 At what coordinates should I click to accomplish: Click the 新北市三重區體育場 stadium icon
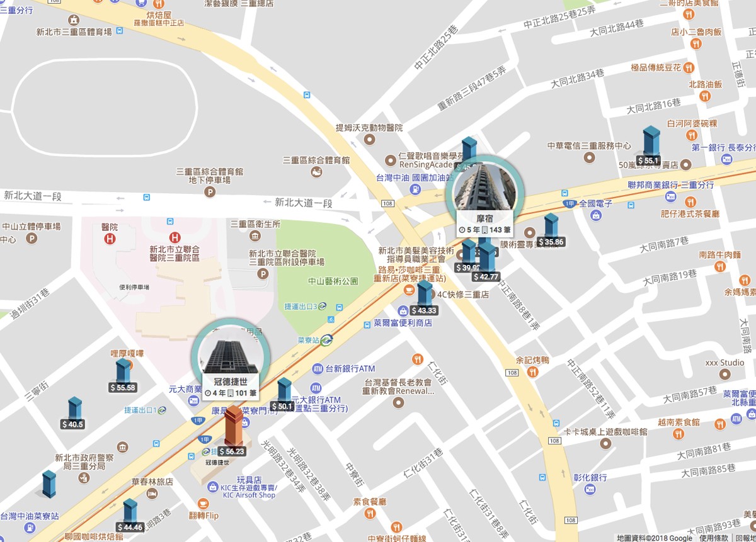(74, 20)
